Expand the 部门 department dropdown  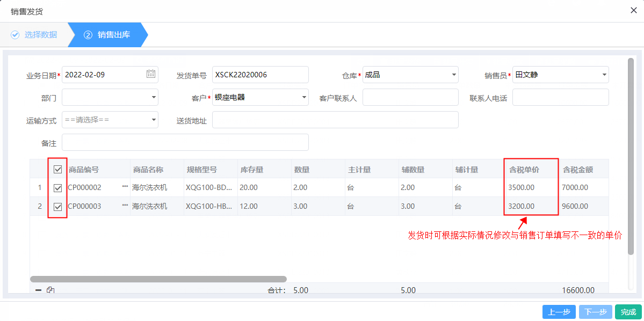[154, 97]
